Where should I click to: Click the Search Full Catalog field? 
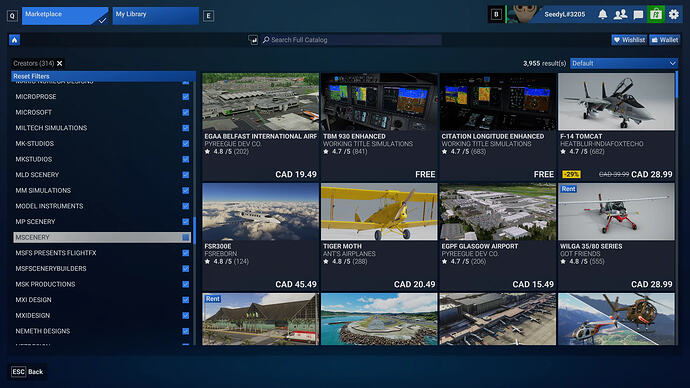click(x=351, y=40)
